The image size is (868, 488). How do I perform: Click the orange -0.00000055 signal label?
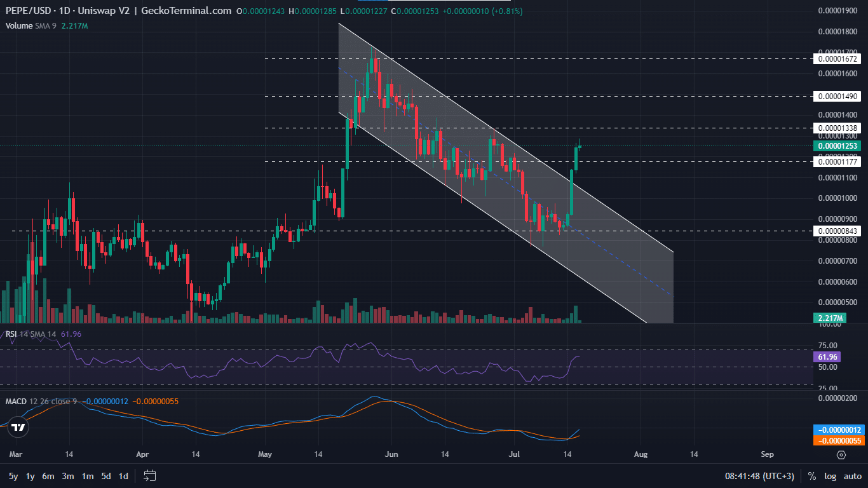tap(839, 440)
